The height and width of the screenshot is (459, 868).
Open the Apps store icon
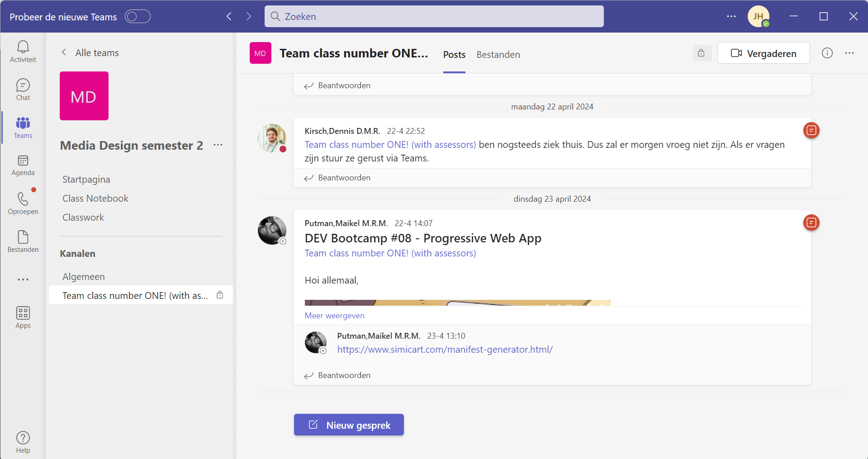click(23, 317)
